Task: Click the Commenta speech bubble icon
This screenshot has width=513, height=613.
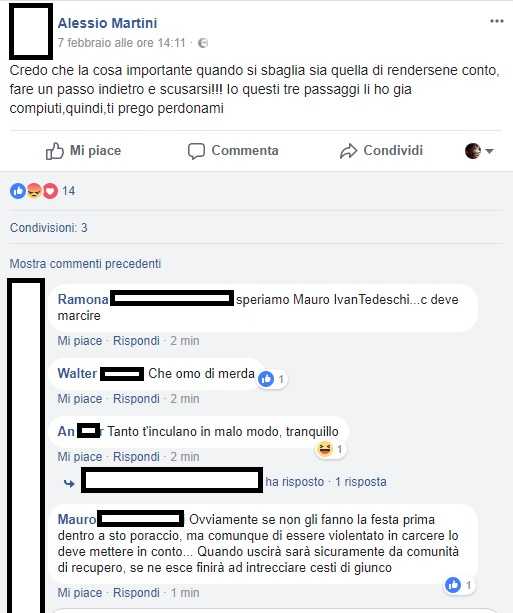Action: click(196, 151)
